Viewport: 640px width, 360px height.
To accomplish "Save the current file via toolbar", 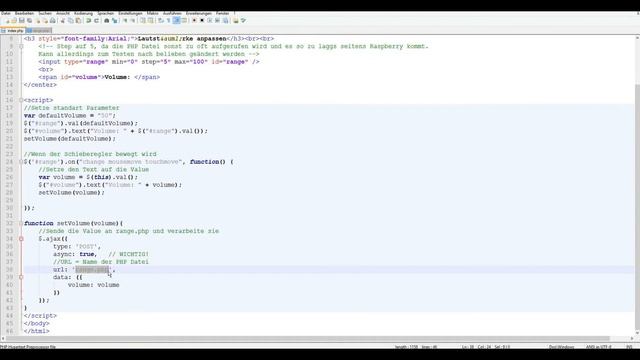I will 22,20.
